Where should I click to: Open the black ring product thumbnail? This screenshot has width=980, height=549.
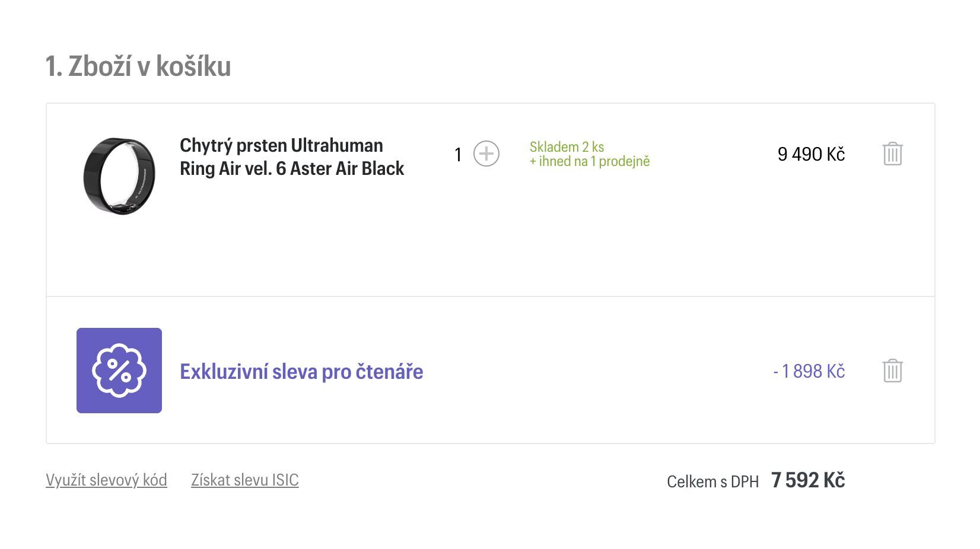tap(119, 176)
